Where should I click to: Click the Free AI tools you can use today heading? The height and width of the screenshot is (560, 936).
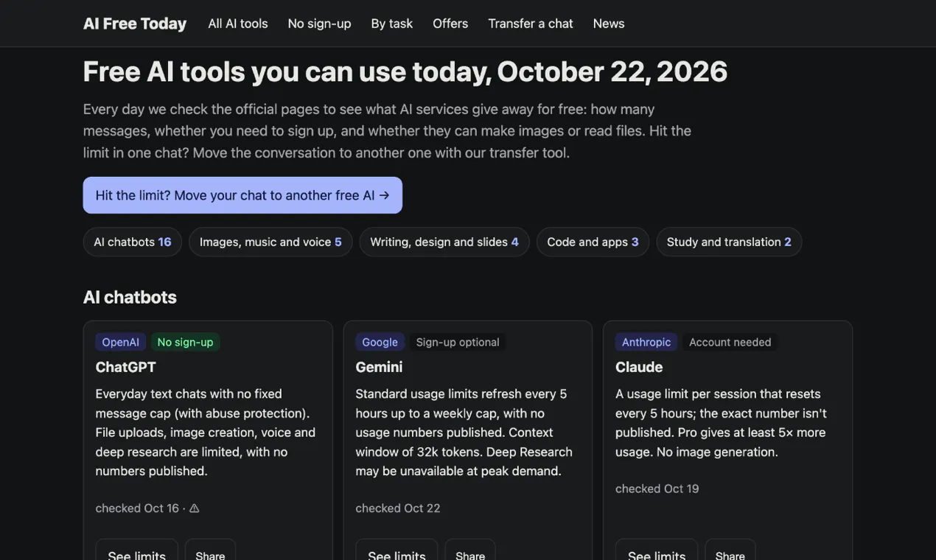pos(405,71)
